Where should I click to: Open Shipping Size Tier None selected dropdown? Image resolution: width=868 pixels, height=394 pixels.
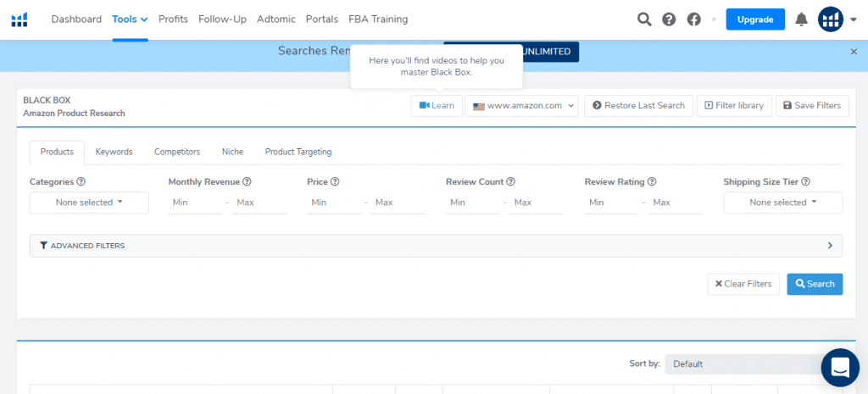coord(782,203)
